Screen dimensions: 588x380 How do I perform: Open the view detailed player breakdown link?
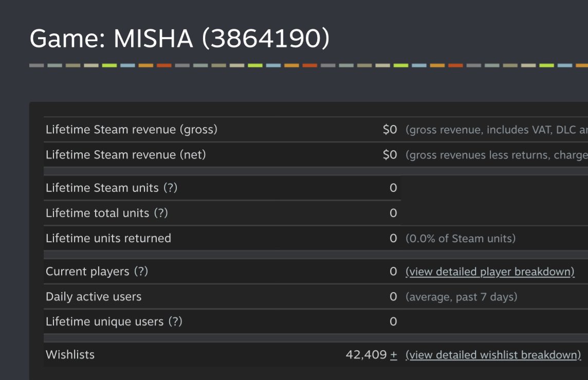click(490, 272)
